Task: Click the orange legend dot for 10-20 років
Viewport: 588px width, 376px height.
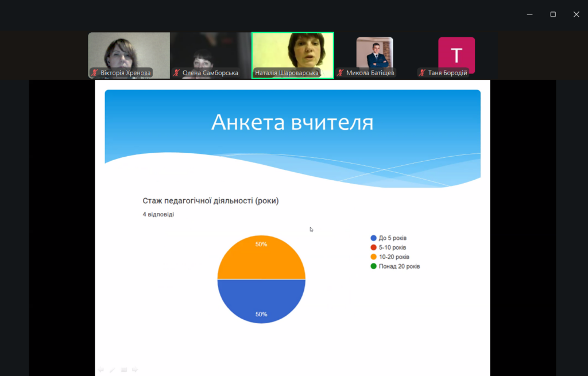Action: [x=374, y=257]
